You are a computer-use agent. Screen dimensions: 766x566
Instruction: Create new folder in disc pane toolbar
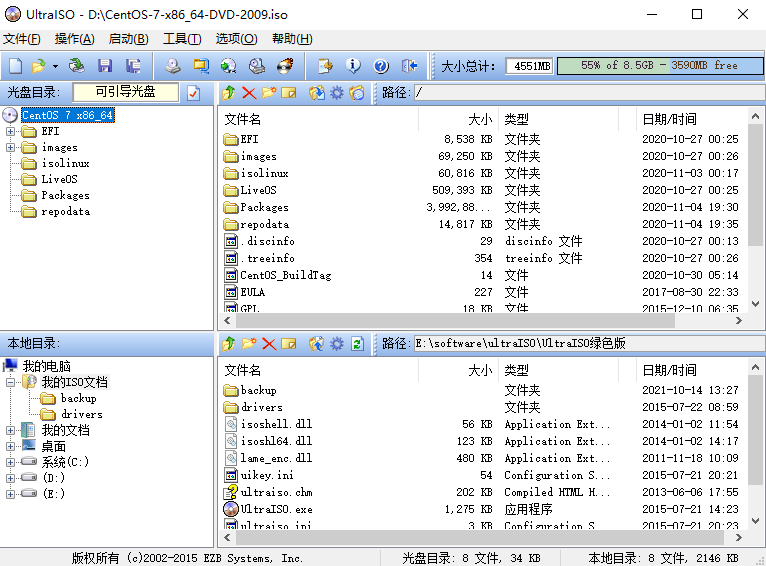pyautogui.click(x=269, y=92)
